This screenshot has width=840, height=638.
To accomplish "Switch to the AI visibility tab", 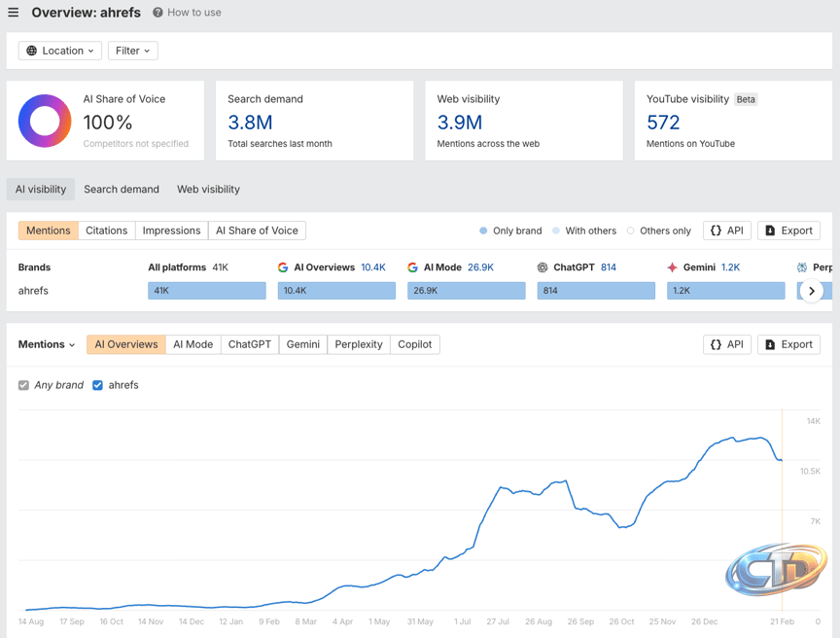I will click(x=41, y=189).
